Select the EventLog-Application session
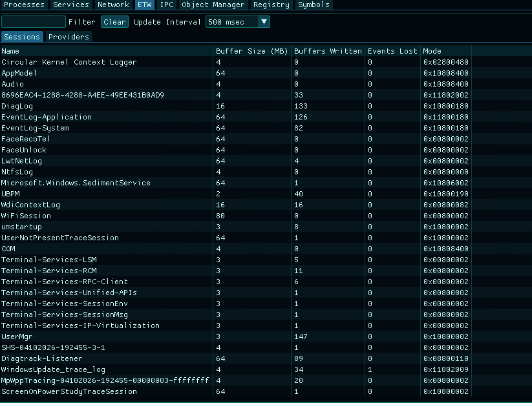Screen dimensions: 532x403 coord(236,117)
